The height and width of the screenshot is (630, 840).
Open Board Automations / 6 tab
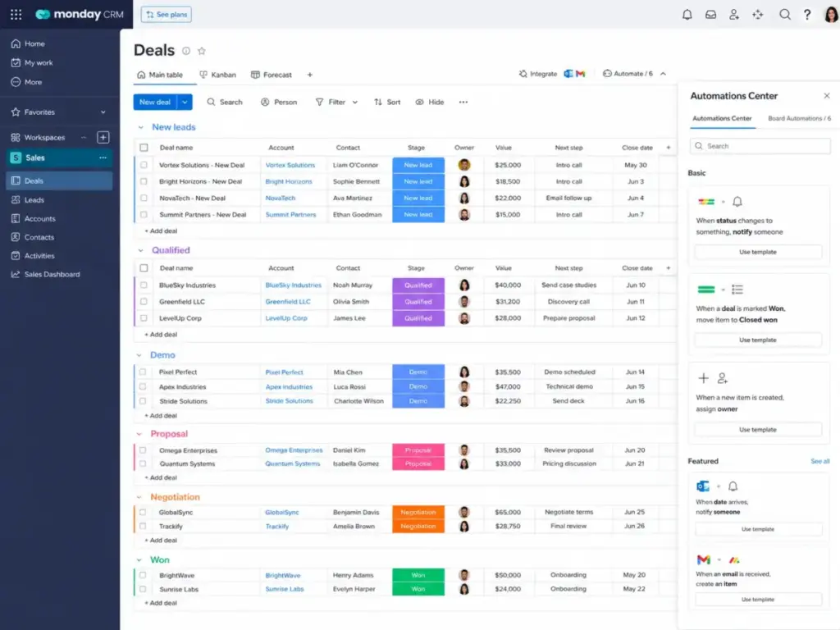[799, 118]
